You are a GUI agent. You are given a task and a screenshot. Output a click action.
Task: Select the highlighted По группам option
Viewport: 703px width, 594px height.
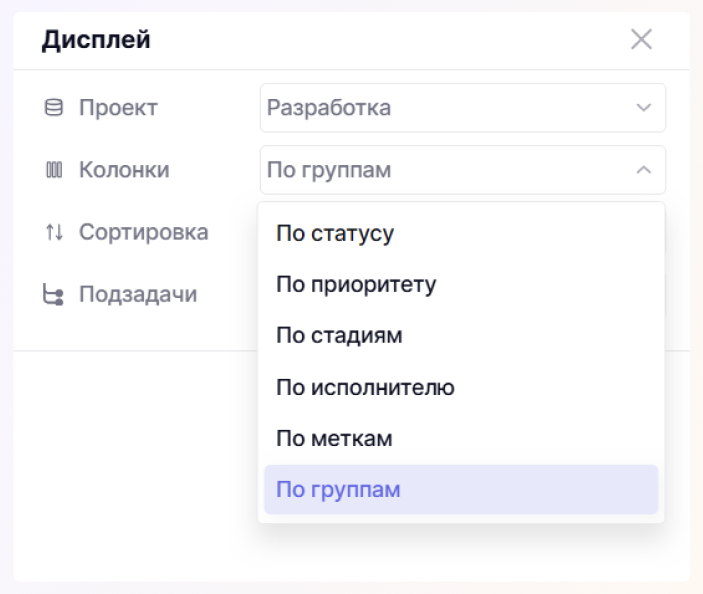pyautogui.click(x=338, y=490)
